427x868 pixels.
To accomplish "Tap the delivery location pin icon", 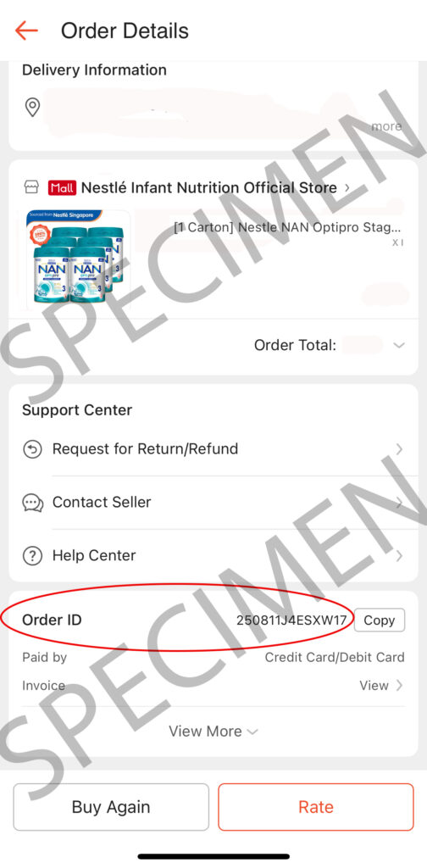I will [x=33, y=107].
